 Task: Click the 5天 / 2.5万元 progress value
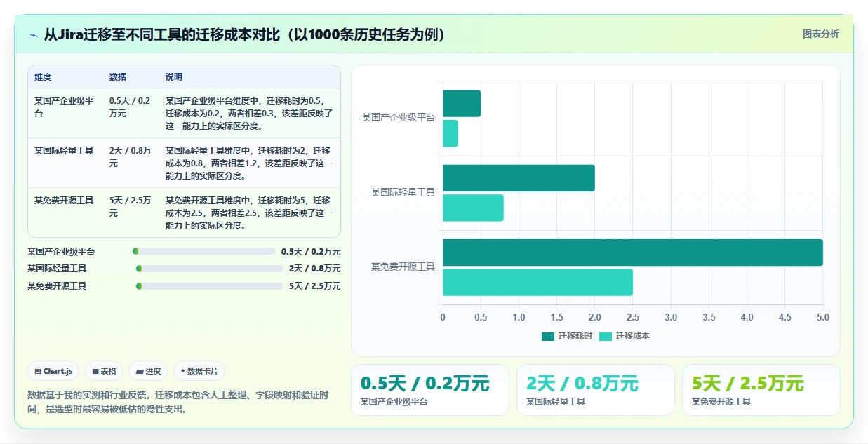(x=315, y=286)
